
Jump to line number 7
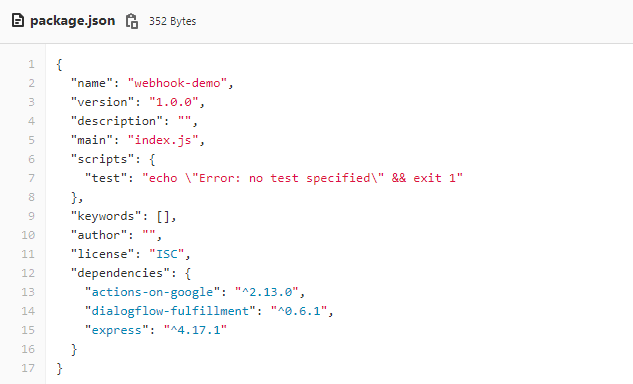click(31, 178)
